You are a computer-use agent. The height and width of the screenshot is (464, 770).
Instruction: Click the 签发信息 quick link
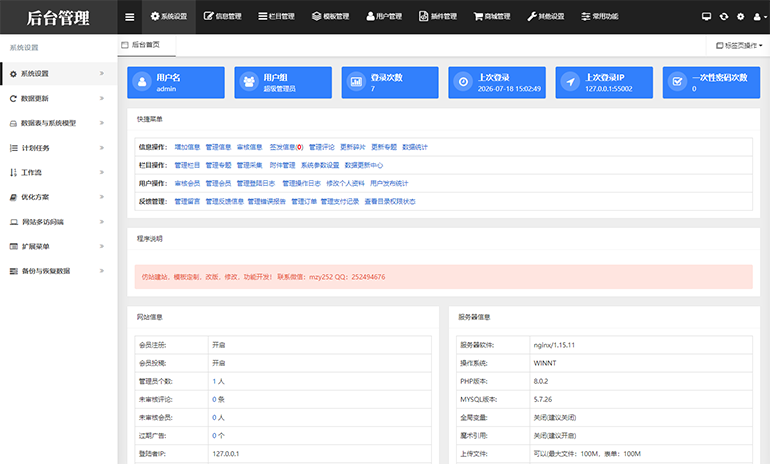[x=286, y=147]
